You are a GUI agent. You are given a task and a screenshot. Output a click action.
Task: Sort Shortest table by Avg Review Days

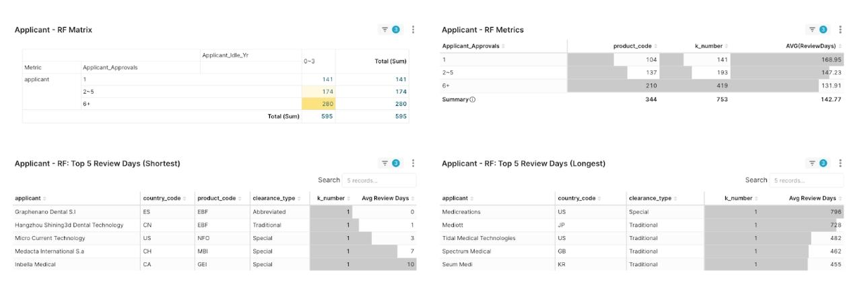click(385, 198)
